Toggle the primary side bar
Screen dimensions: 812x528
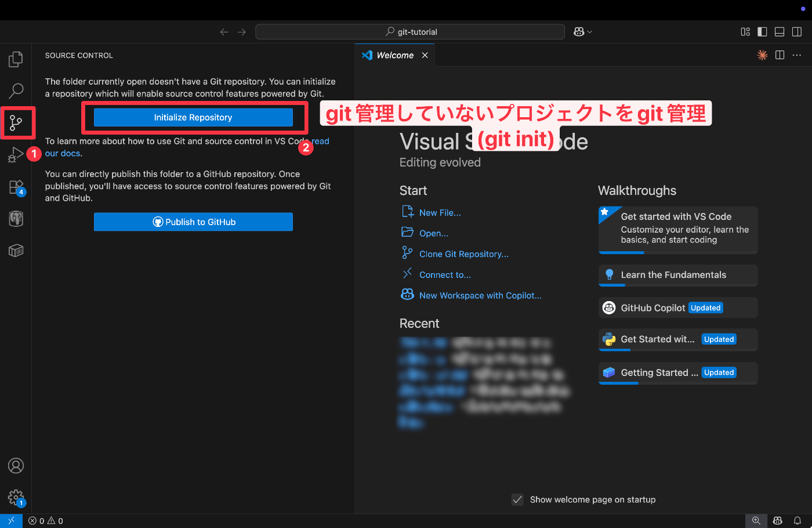click(x=763, y=32)
